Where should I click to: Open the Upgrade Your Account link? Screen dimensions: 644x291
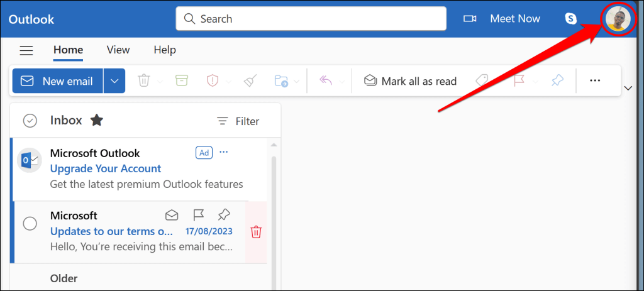click(x=106, y=168)
